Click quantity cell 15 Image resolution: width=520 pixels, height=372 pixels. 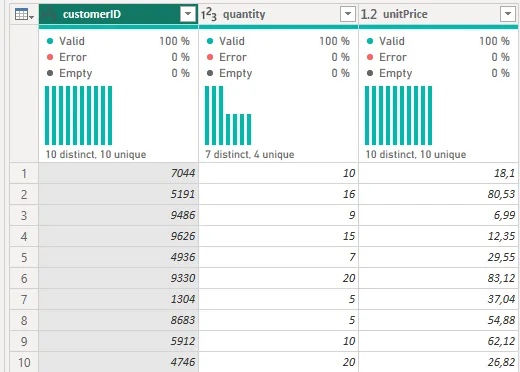(x=278, y=236)
